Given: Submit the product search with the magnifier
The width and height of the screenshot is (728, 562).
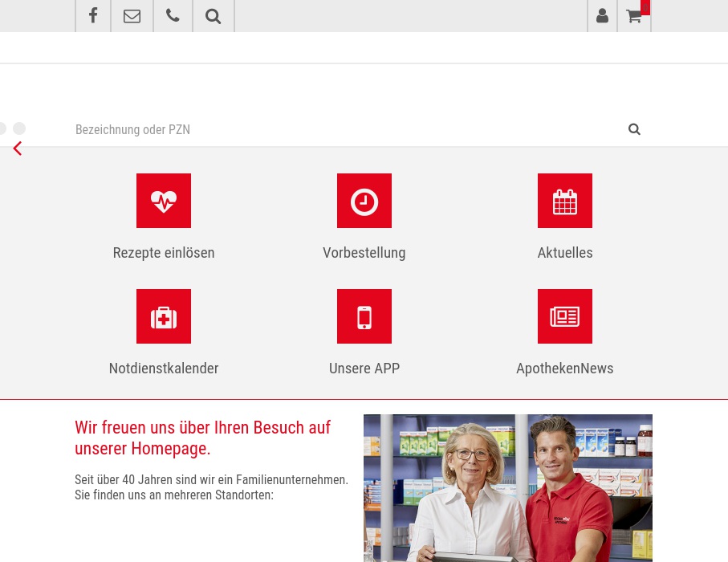Looking at the screenshot, I should coord(634,129).
